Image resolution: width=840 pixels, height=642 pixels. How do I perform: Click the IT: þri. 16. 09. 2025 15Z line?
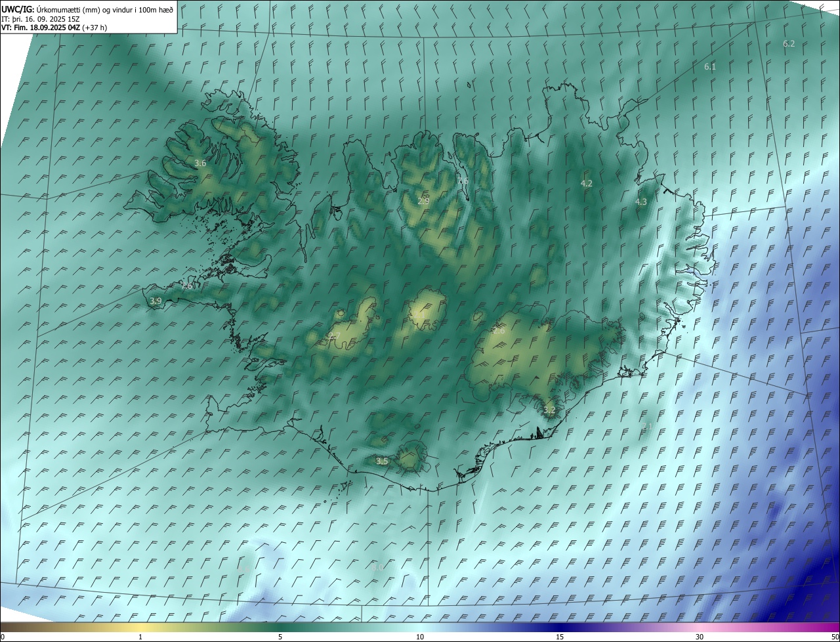[x=41, y=19]
